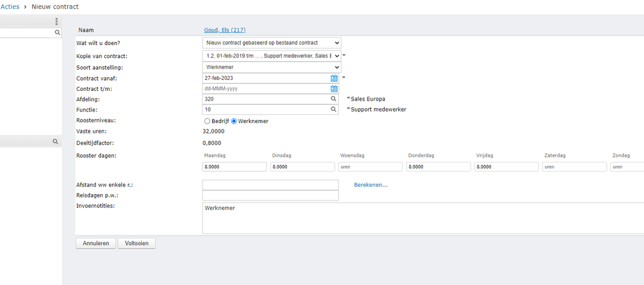Click search icon in lower left panel
The width and height of the screenshot is (644, 285).
[x=56, y=141]
